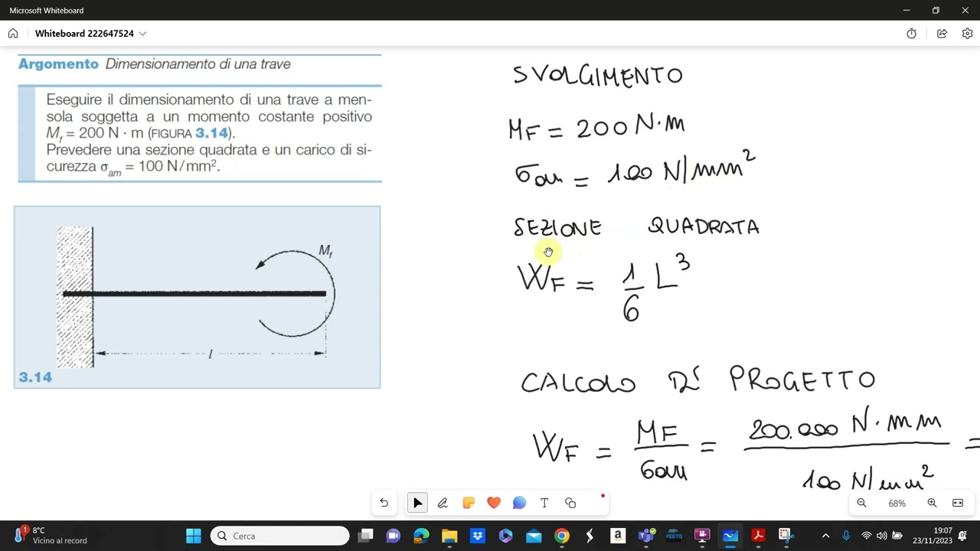Viewport: 980px width, 551px height.
Task: Choose the inking pen tool
Action: coord(443,503)
